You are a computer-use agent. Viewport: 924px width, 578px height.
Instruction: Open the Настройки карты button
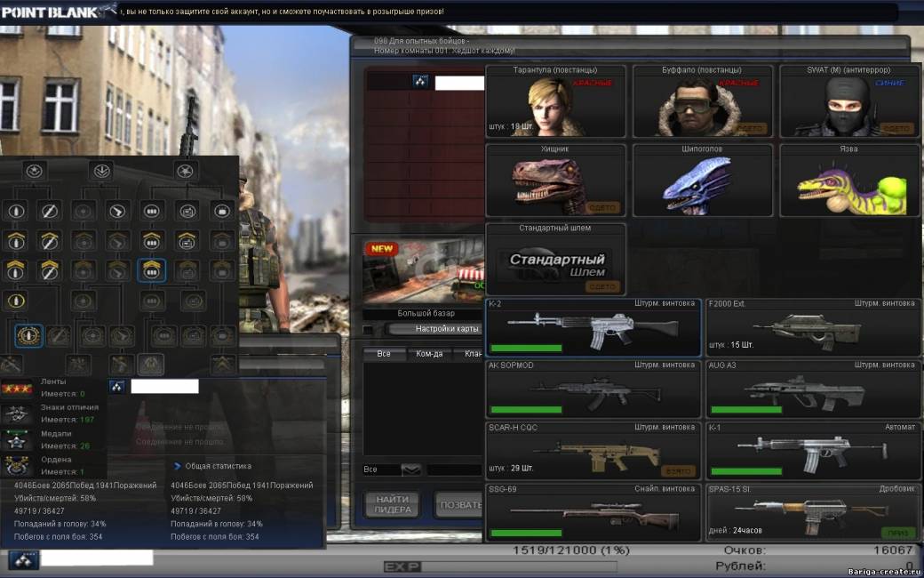pyautogui.click(x=434, y=328)
